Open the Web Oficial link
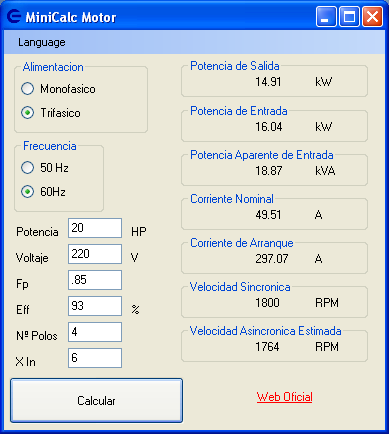 tap(285, 397)
